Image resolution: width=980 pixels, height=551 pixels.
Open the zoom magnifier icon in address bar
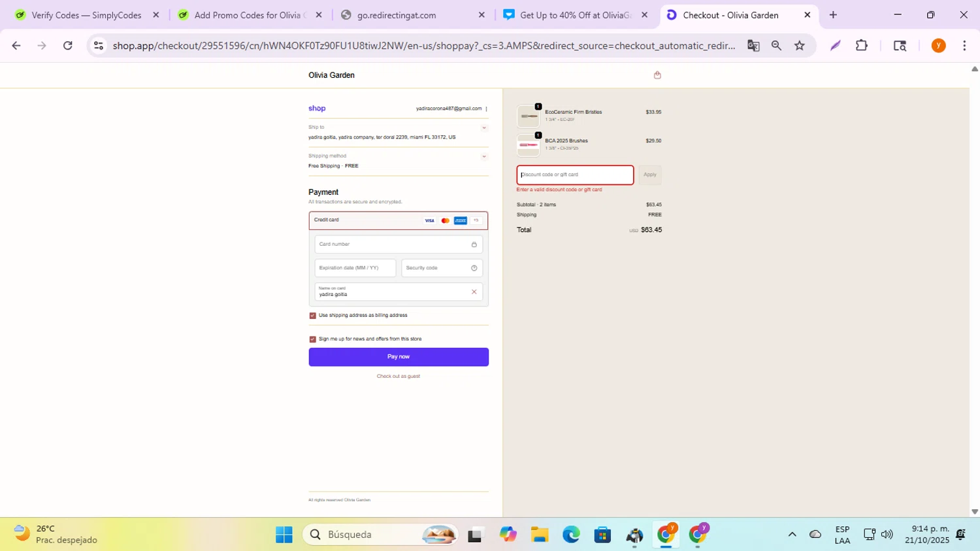(776, 46)
